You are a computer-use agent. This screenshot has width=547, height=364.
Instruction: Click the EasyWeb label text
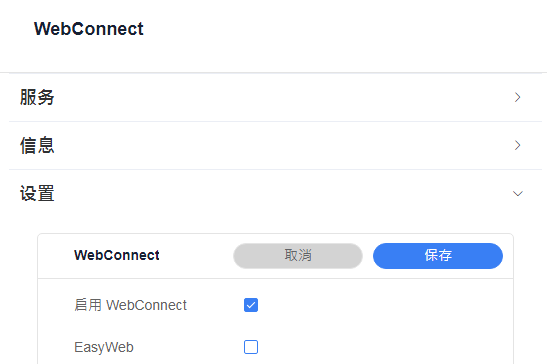click(x=104, y=347)
